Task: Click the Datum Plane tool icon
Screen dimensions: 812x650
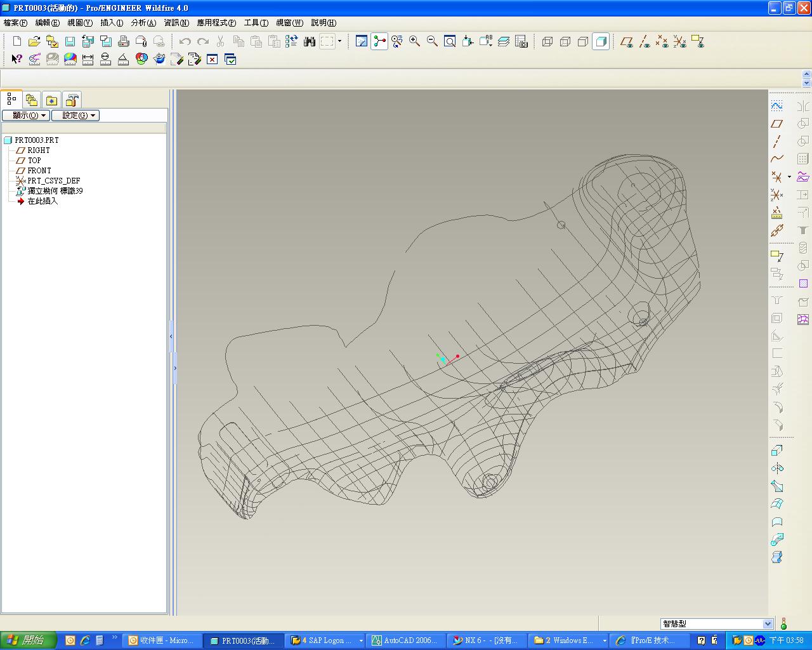Action: click(776, 124)
